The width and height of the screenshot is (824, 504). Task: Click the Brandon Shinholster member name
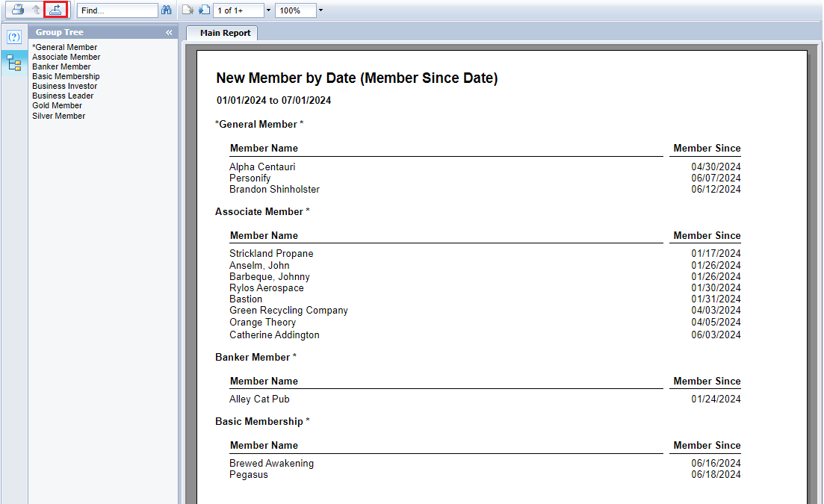(x=274, y=190)
